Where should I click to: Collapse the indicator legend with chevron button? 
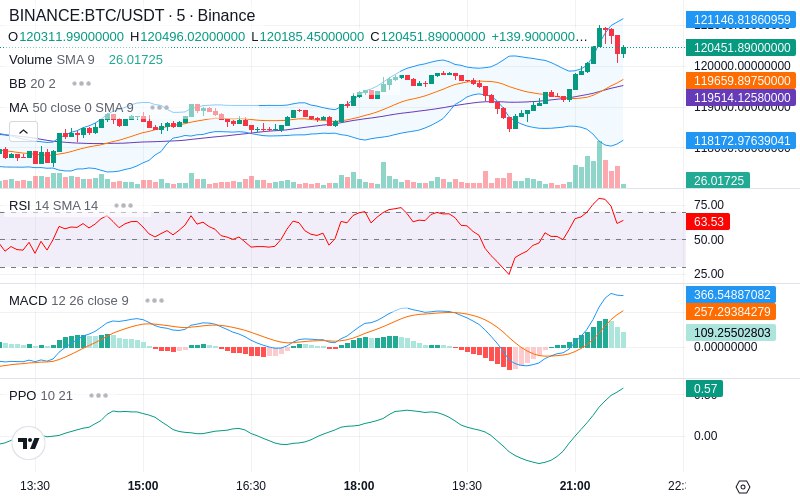coord(23,132)
